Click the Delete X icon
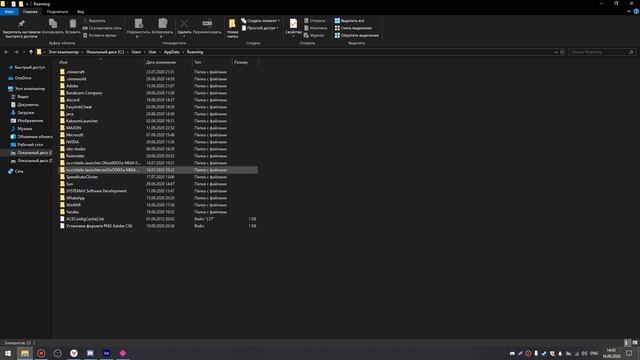Screen dimensions: 640x360 pos(184,23)
